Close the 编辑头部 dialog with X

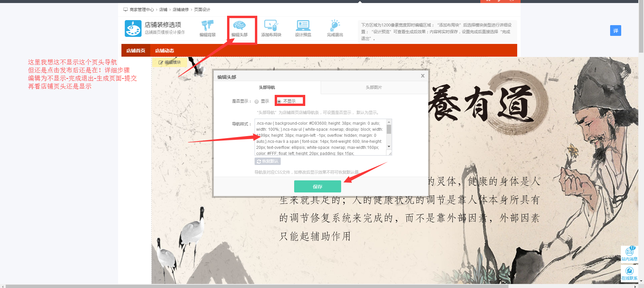pyautogui.click(x=423, y=76)
